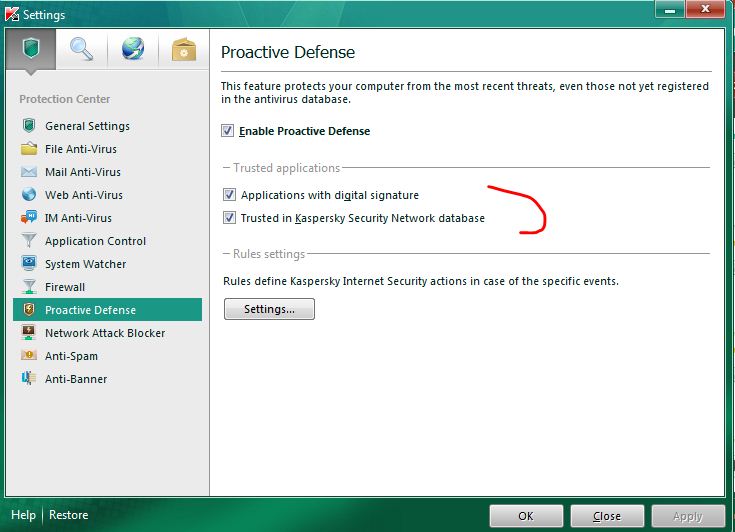Click the Rules settings section label

269,254
